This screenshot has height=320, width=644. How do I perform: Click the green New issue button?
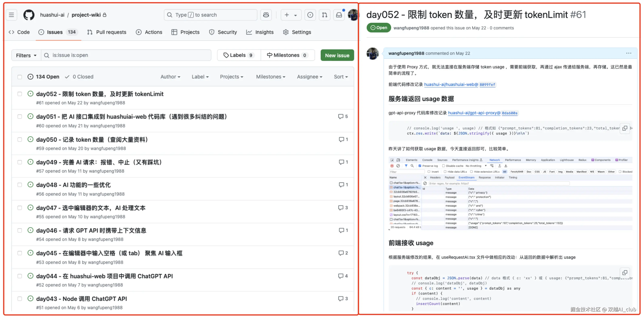pyautogui.click(x=337, y=56)
